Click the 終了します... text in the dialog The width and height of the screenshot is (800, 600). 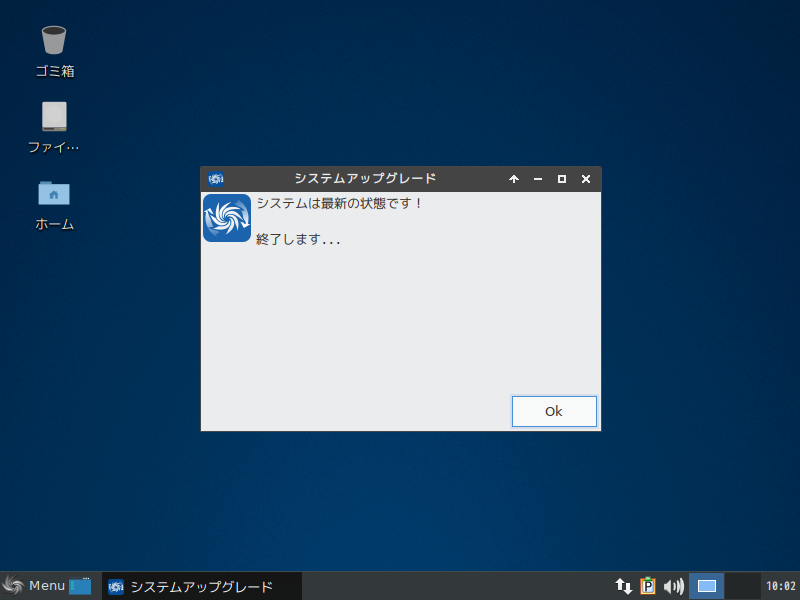pos(298,239)
